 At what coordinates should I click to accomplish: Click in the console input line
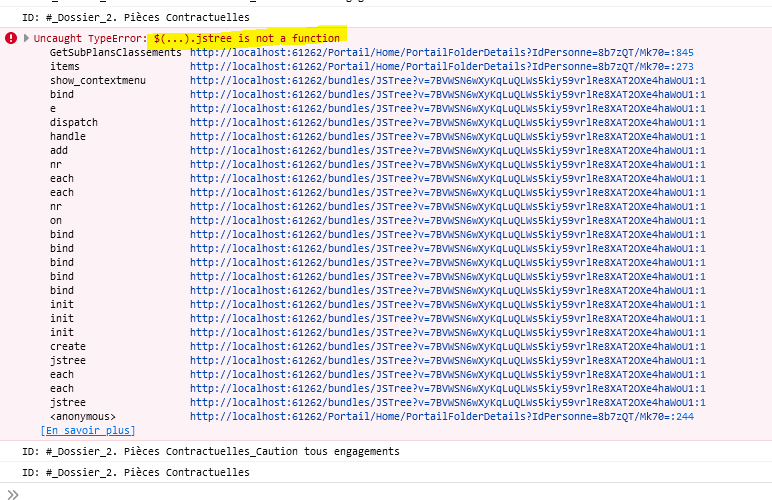pyautogui.click(x=394, y=494)
